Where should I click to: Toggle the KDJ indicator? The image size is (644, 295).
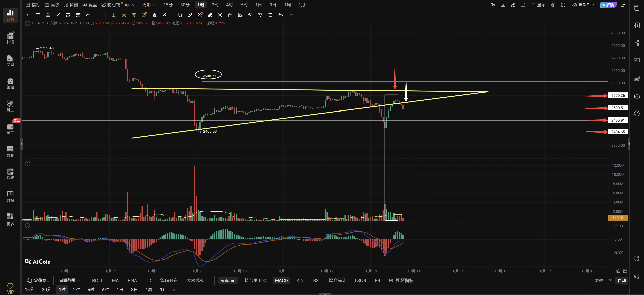click(x=300, y=280)
